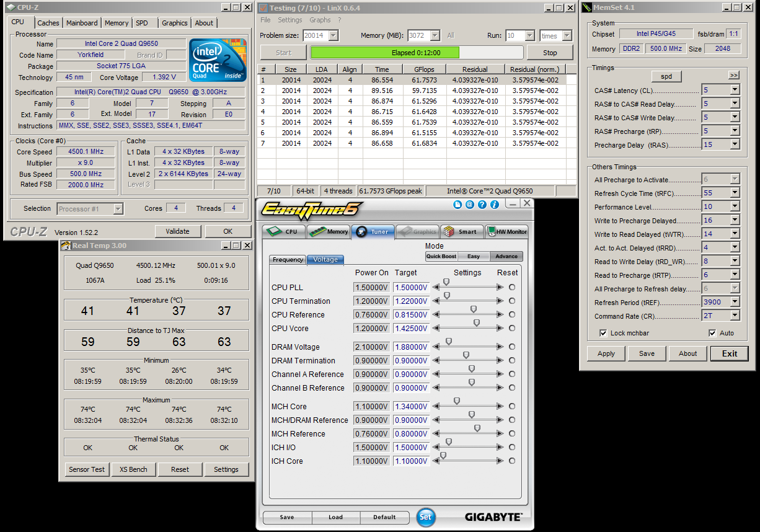Image resolution: width=760 pixels, height=532 pixels.
Task: Reset CPU Termination voltage with its circle
Action: tap(512, 301)
